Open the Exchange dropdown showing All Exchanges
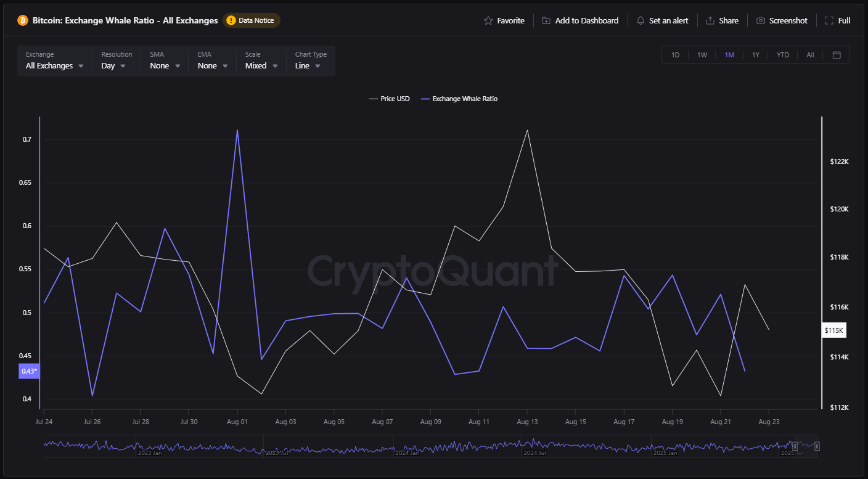The width and height of the screenshot is (868, 479). coord(54,60)
